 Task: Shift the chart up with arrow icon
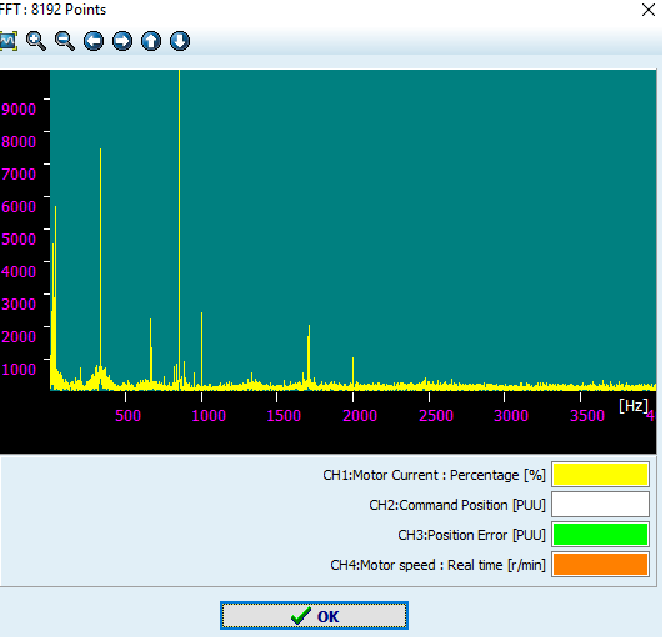[151, 41]
